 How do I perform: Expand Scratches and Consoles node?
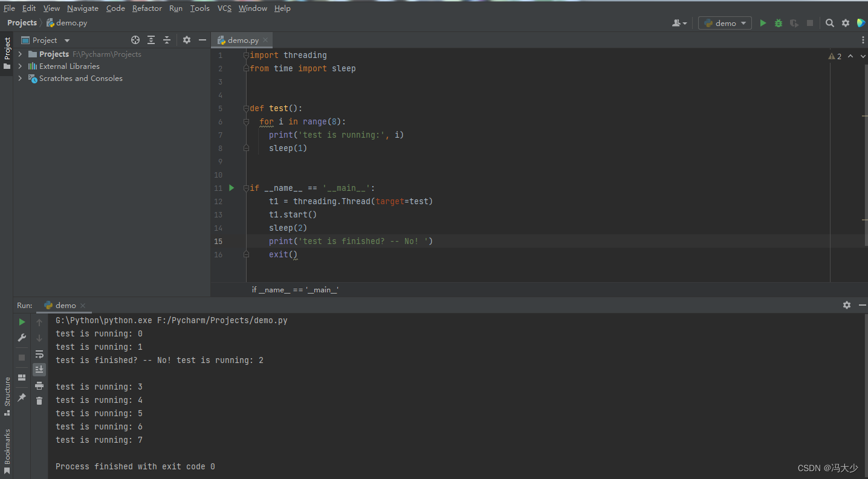20,78
